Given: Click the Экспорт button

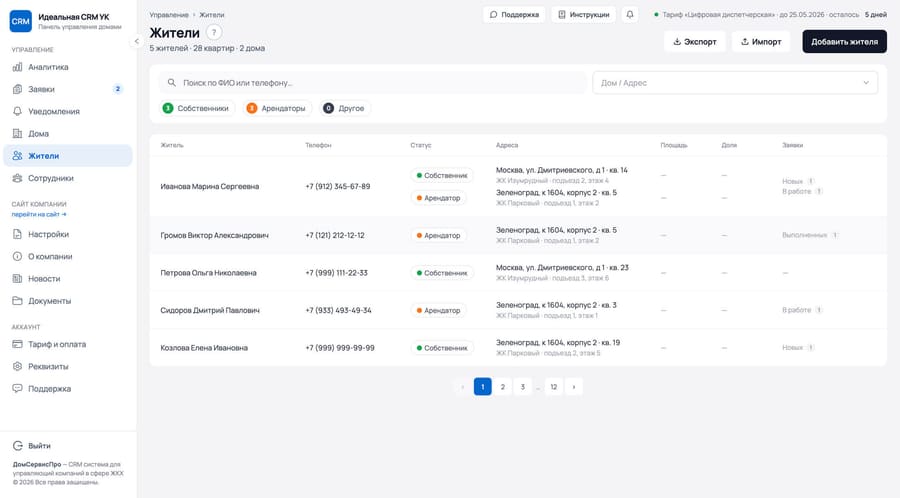Looking at the screenshot, I should [695, 41].
